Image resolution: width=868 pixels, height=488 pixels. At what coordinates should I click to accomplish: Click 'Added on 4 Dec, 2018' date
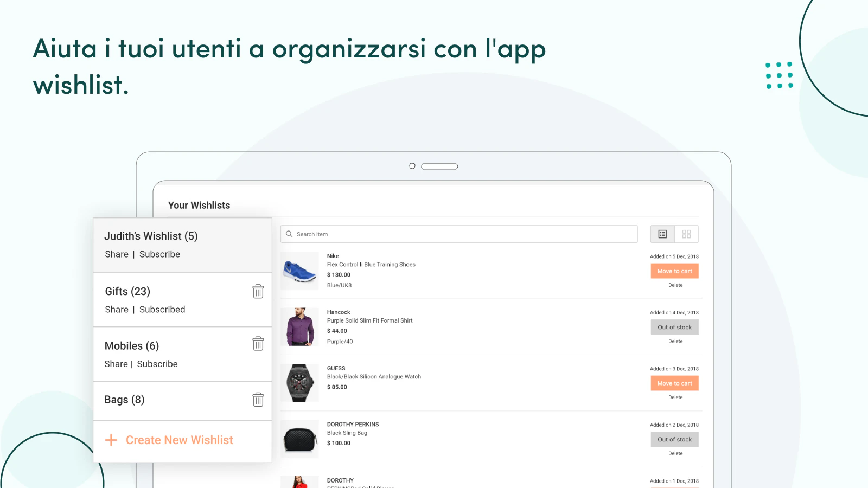coord(674,313)
